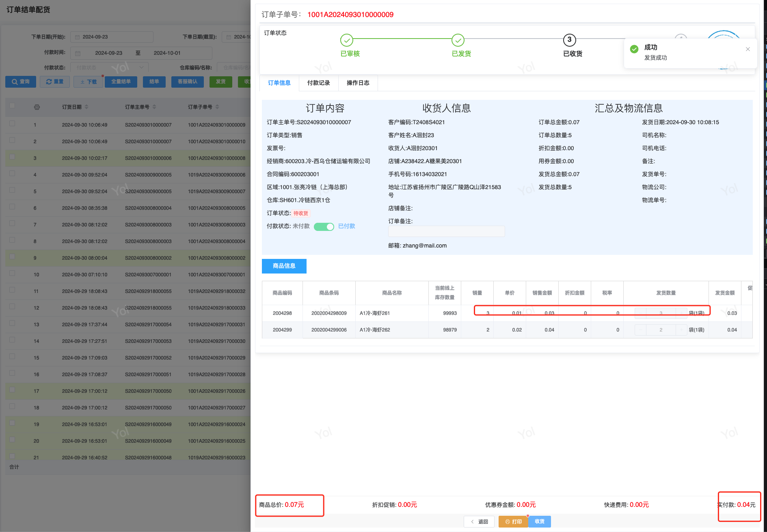This screenshot has width=767, height=532.
Task: Click the 重置 refresh button
Action: click(55, 82)
